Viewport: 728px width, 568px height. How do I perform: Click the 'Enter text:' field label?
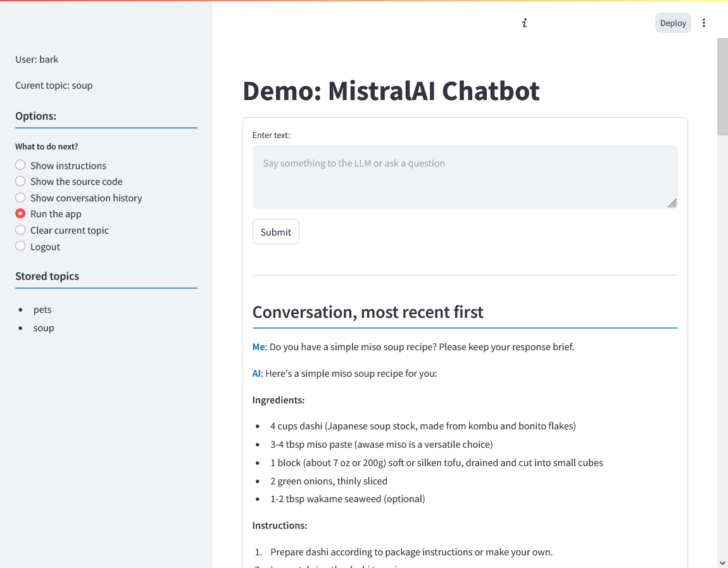click(x=271, y=135)
